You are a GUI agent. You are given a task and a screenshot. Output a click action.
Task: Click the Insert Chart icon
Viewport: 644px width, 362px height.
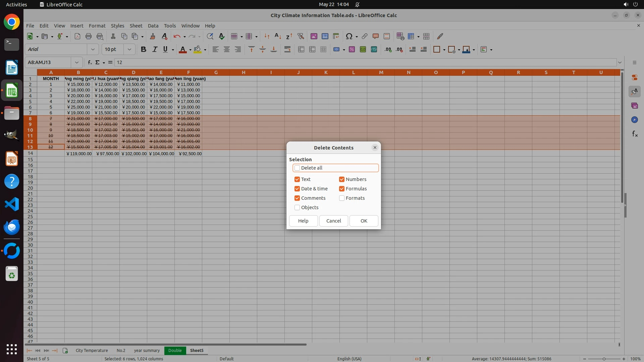325,36
